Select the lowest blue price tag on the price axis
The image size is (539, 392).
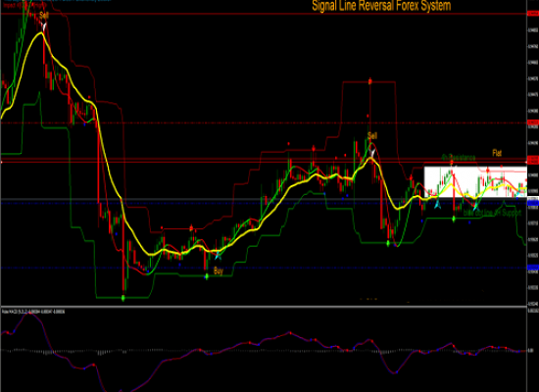coord(533,268)
